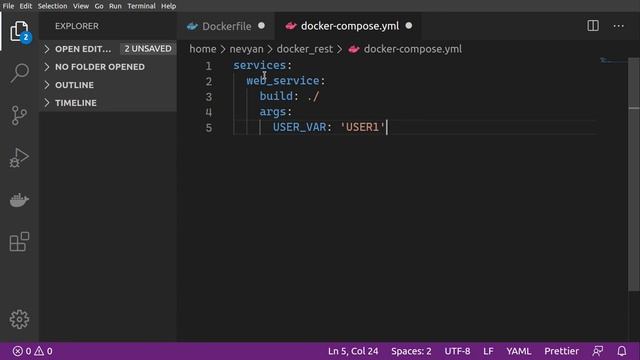The height and width of the screenshot is (360, 640).
Task: Click the 2 UNSAVED badge
Action: point(148,49)
